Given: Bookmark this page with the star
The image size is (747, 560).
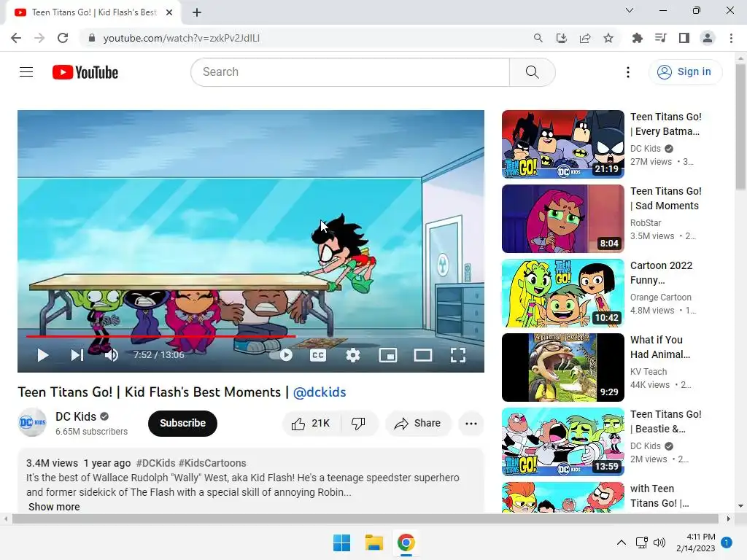Looking at the screenshot, I should (x=608, y=38).
